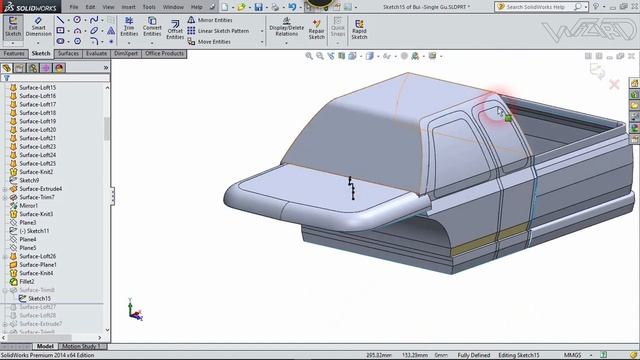The width and height of the screenshot is (640, 360).
Task: Click Section View icon
Action: (x=341, y=56)
